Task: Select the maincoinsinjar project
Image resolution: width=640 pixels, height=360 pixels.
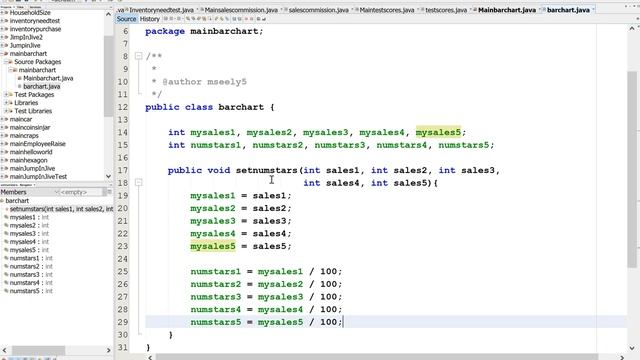Action: (30, 127)
